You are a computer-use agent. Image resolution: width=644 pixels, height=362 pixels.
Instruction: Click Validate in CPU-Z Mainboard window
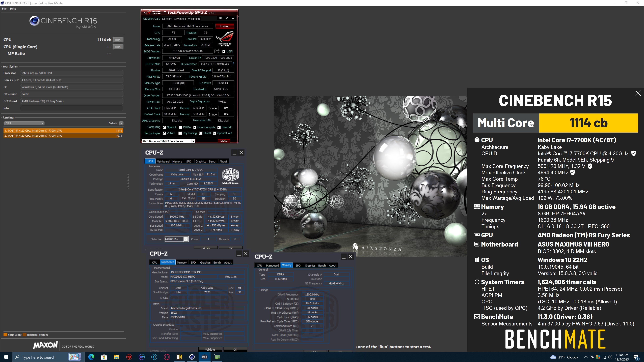210,349
